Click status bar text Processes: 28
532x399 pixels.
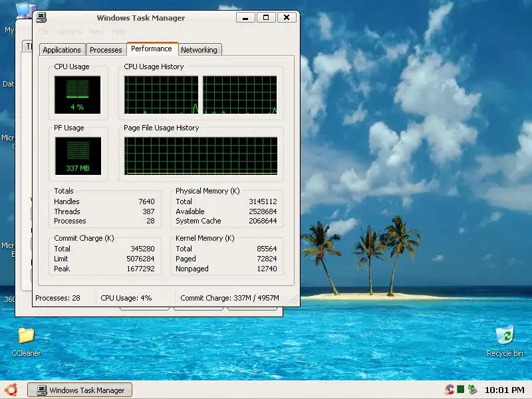pyautogui.click(x=58, y=298)
